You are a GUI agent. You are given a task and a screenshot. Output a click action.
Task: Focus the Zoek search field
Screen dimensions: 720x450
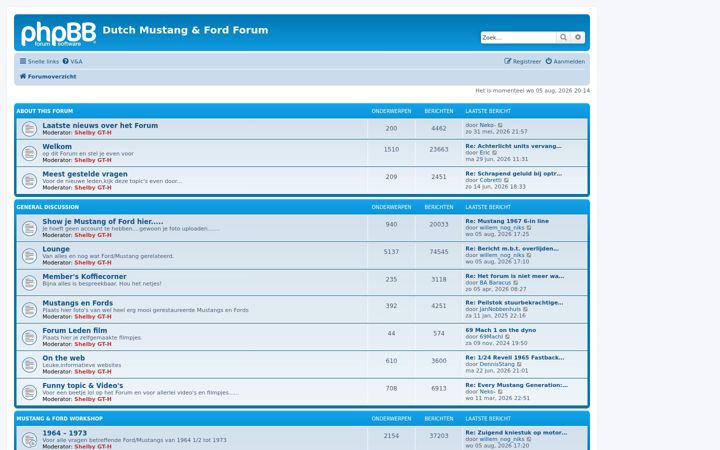pos(518,37)
